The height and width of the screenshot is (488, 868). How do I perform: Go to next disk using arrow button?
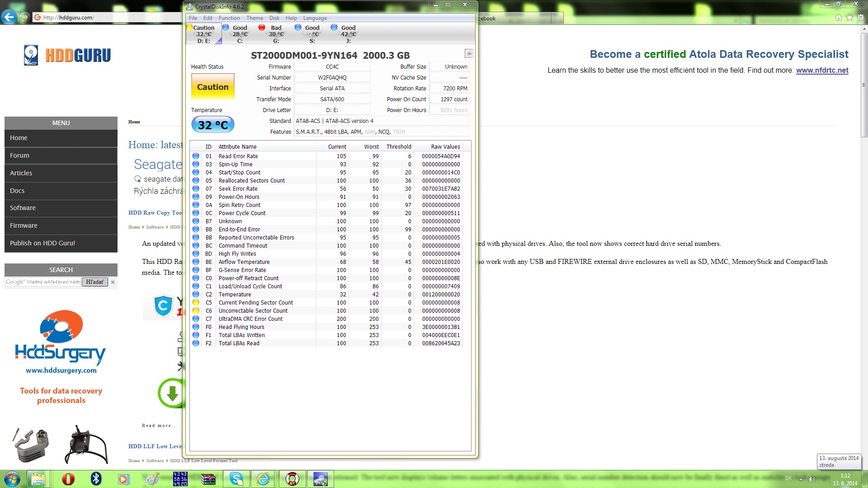coord(469,54)
